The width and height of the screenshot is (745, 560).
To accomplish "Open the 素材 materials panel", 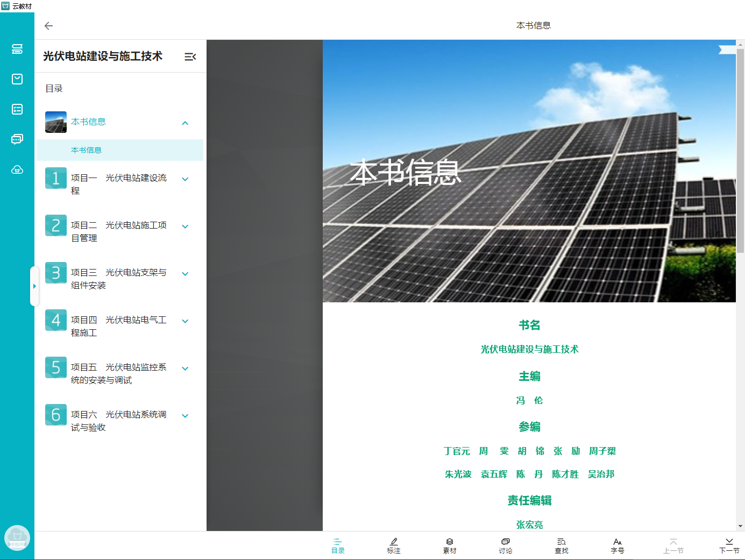I will coord(450,545).
